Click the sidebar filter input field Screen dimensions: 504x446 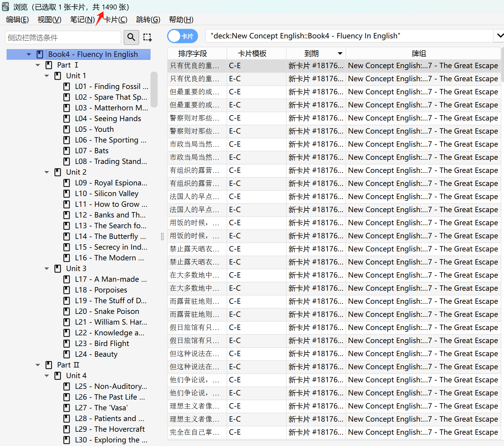63,37
